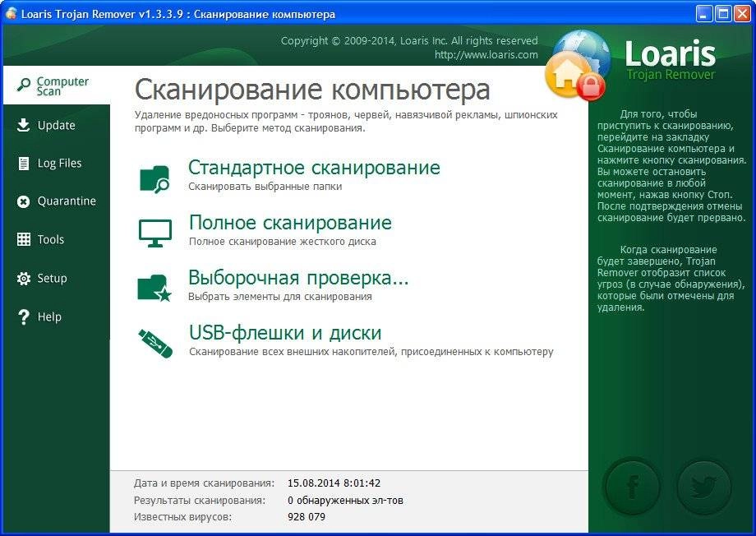756x536 pixels.
Task: Click the Полное сканирование жесткого диска subtitle
Action: [283, 242]
